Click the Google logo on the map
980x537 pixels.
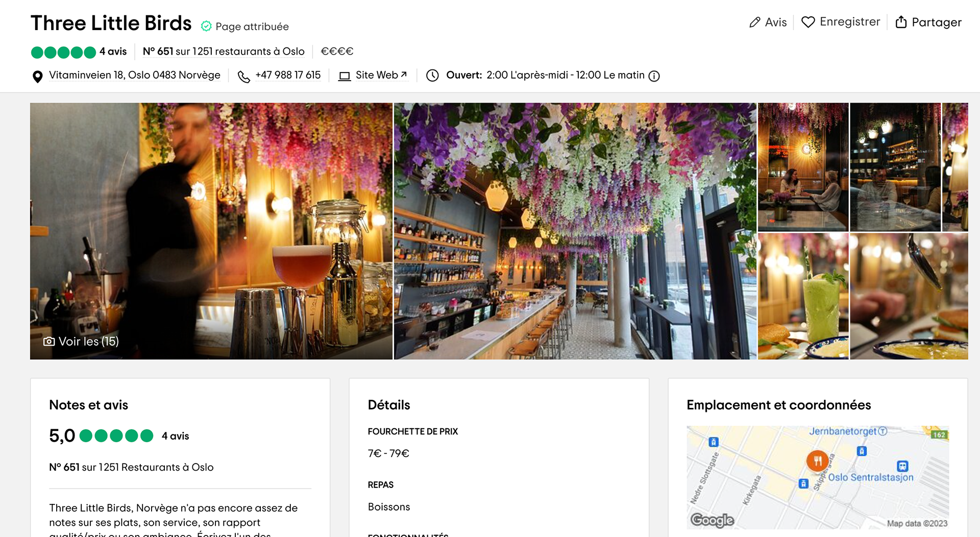(x=712, y=520)
